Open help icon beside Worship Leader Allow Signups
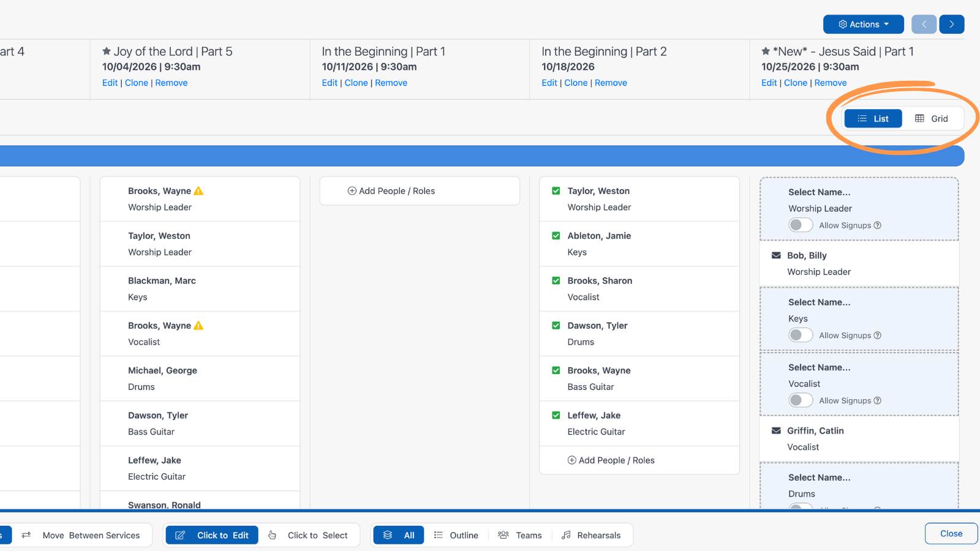This screenshot has width=980, height=551. [x=878, y=225]
